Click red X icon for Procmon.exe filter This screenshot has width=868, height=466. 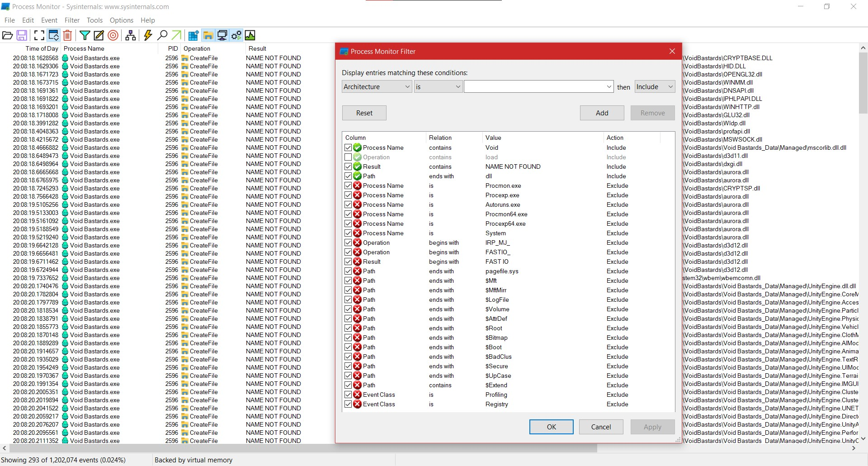coord(357,185)
